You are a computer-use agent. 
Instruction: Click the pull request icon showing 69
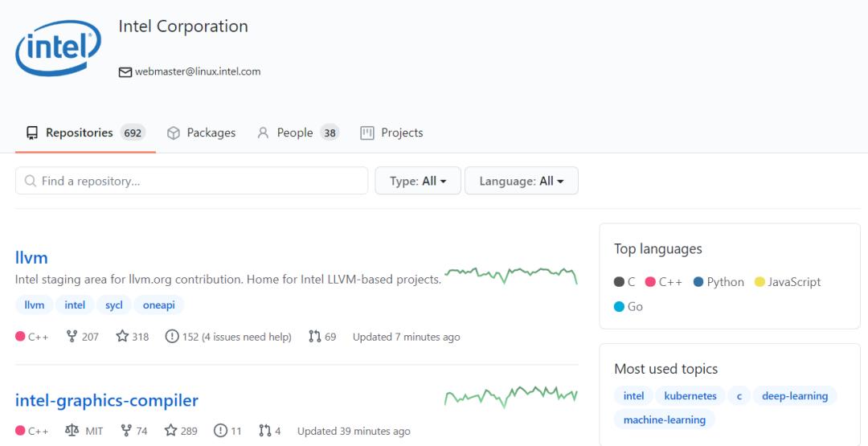315,336
